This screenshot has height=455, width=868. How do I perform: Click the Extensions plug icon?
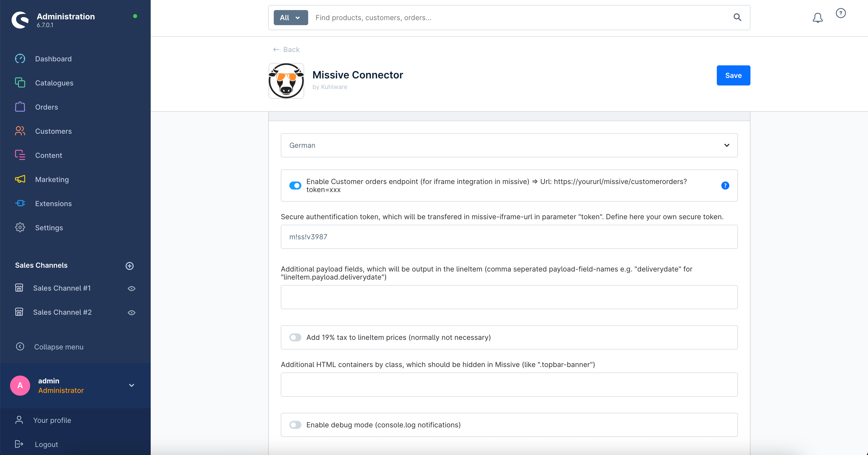20,203
